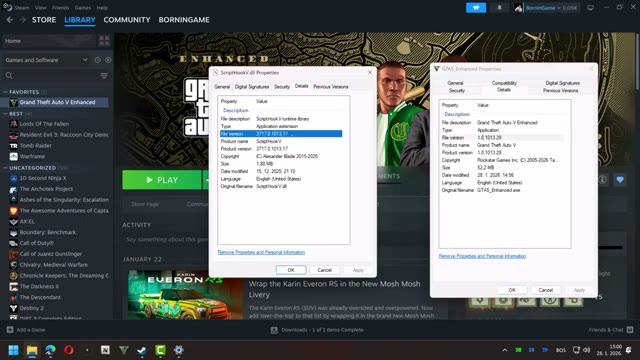Click the ready-to-play filter icon

[108, 60]
